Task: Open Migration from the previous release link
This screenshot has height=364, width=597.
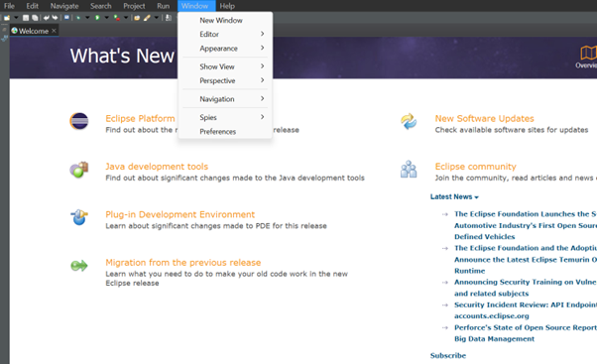Action: pyautogui.click(x=183, y=263)
